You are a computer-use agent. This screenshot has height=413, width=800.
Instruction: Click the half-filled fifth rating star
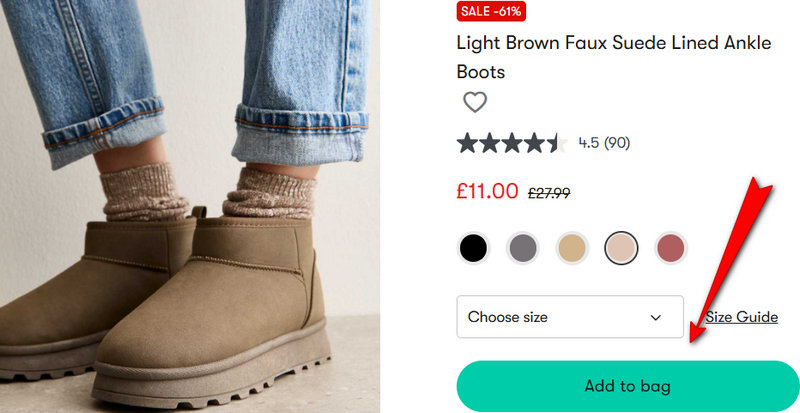pos(557,143)
